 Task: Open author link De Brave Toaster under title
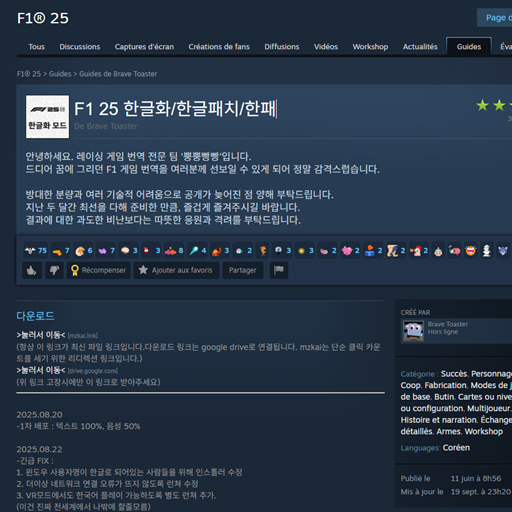pos(106,126)
